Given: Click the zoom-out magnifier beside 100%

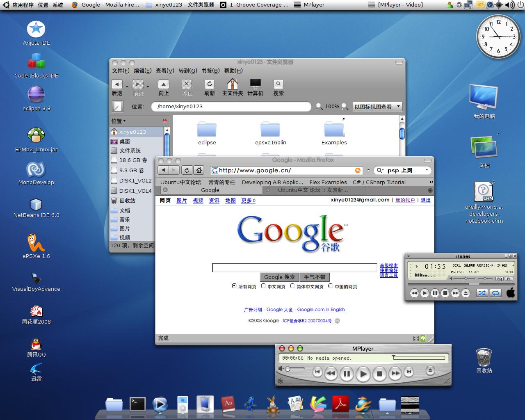Looking at the screenshot, I should (319, 107).
